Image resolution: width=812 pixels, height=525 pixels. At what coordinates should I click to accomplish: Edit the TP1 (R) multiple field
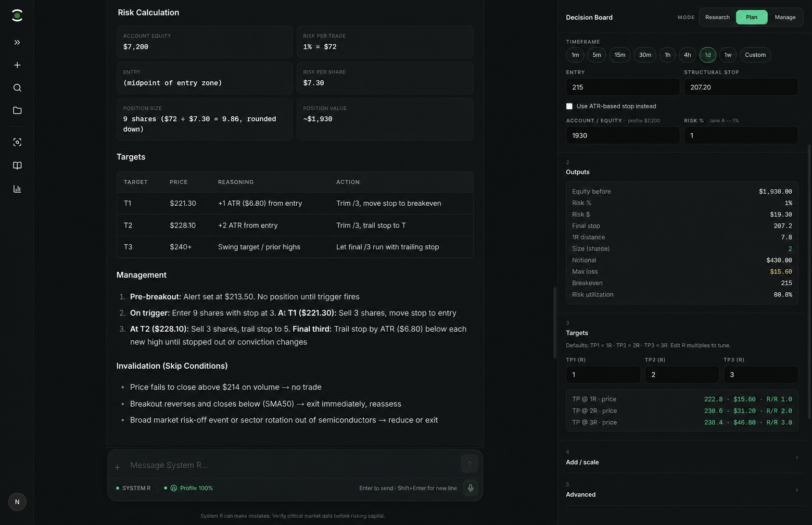pyautogui.click(x=603, y=374)
